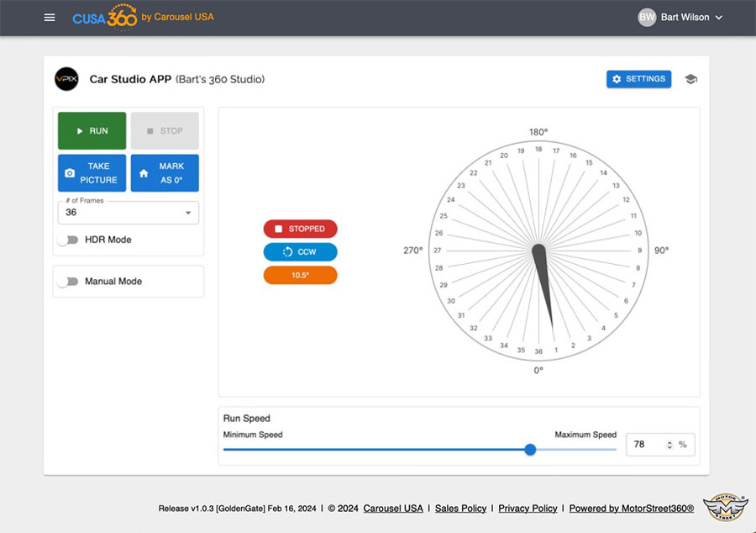Click the VPIX app logo icon

[66, 79]
